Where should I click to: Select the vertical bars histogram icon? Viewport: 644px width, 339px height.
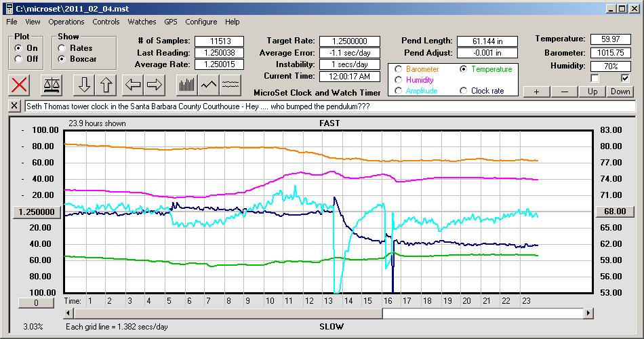[x=187, y=85]
